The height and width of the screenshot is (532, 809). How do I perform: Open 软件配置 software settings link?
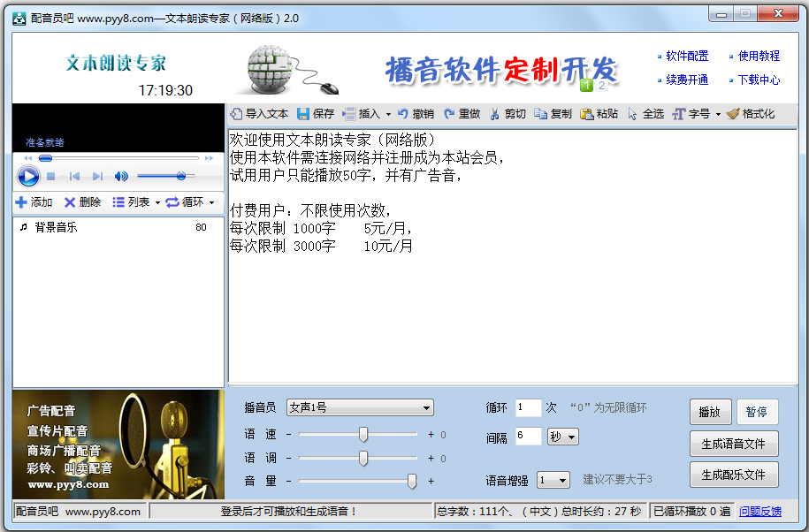[x=687, y=56]
